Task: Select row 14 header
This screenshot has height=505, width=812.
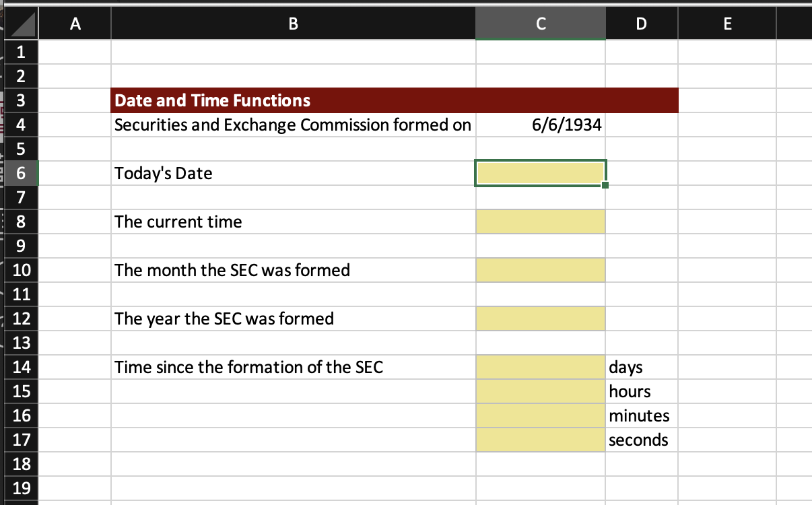Action: point(20,367)
